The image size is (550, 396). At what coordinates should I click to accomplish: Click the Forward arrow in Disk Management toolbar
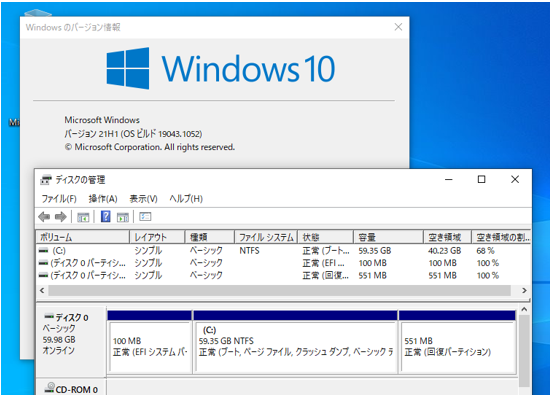point(61,217)
